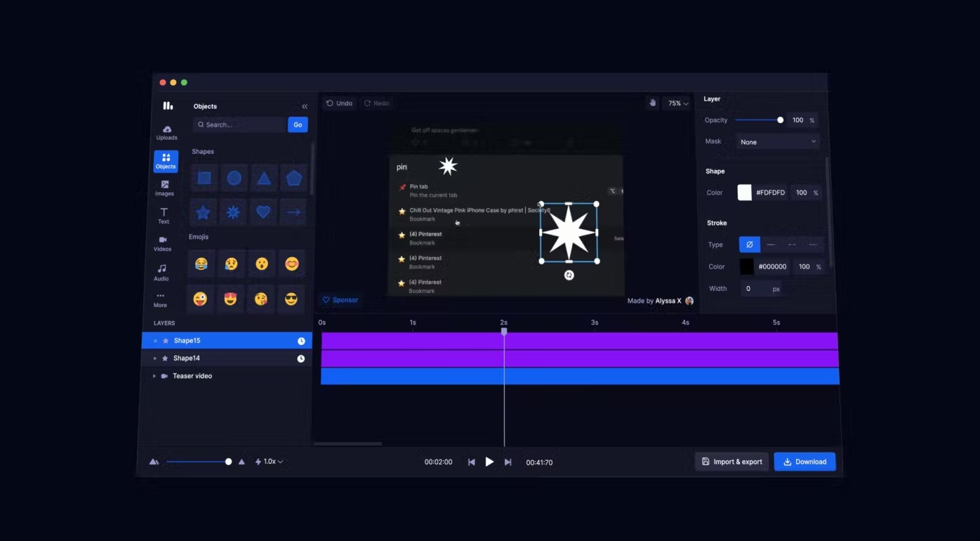Select the heart shape object

coord(263,212)
